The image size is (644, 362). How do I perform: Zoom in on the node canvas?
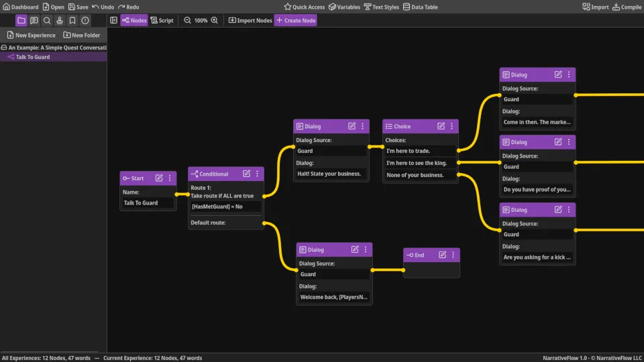click(x=215, y=20)
